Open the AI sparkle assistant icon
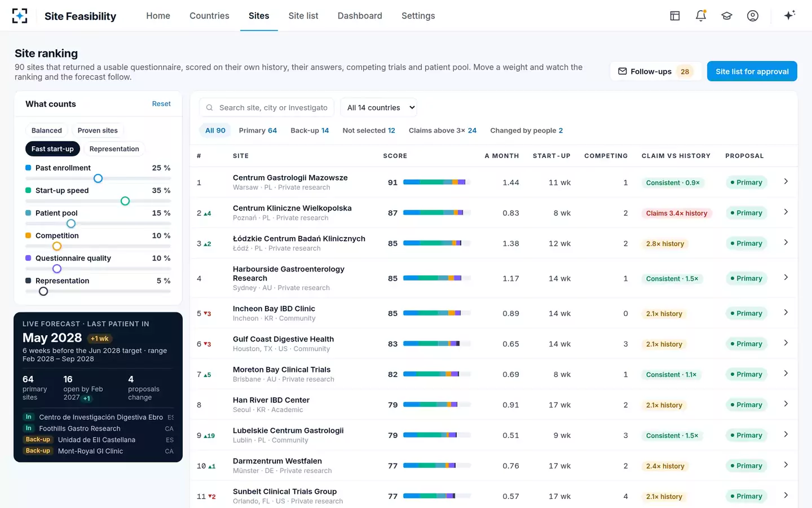 coord(789,15)
